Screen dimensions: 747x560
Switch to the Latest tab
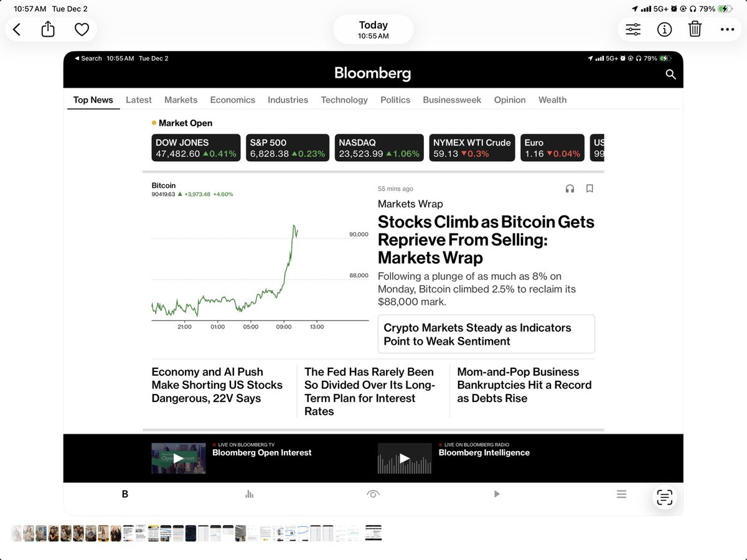[139, 100]
